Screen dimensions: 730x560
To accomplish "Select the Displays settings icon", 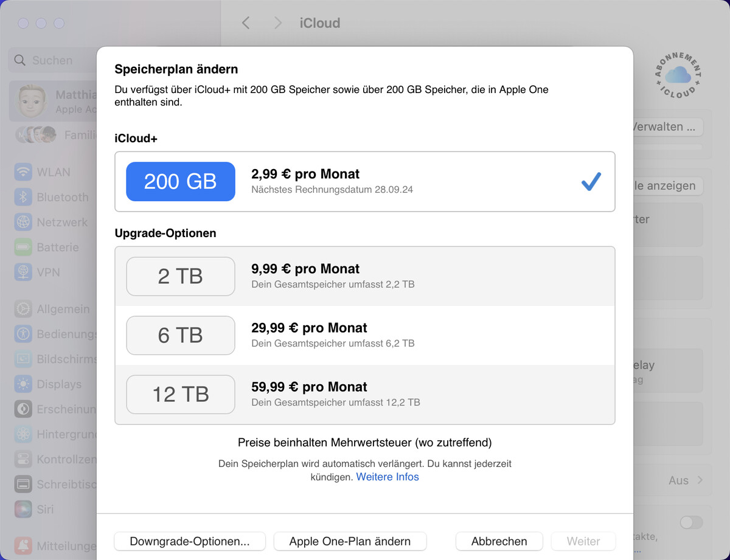I will 23,384.
